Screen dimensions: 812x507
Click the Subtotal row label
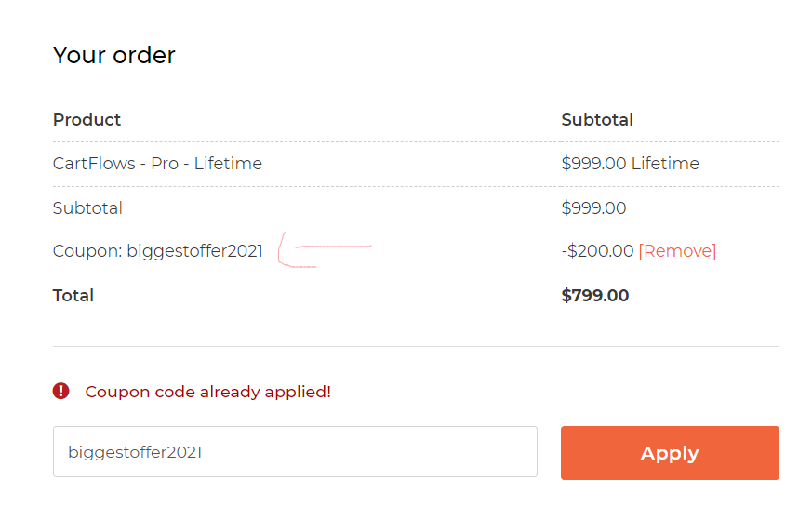pos(87,208)
